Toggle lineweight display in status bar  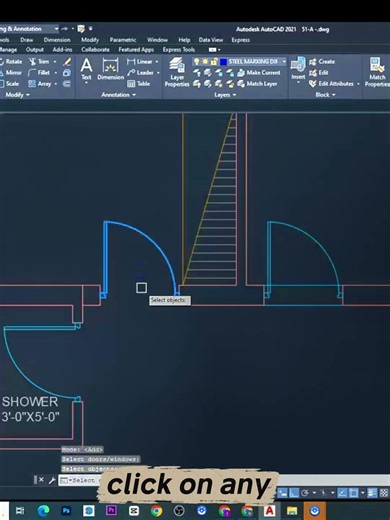coord(372,493)
